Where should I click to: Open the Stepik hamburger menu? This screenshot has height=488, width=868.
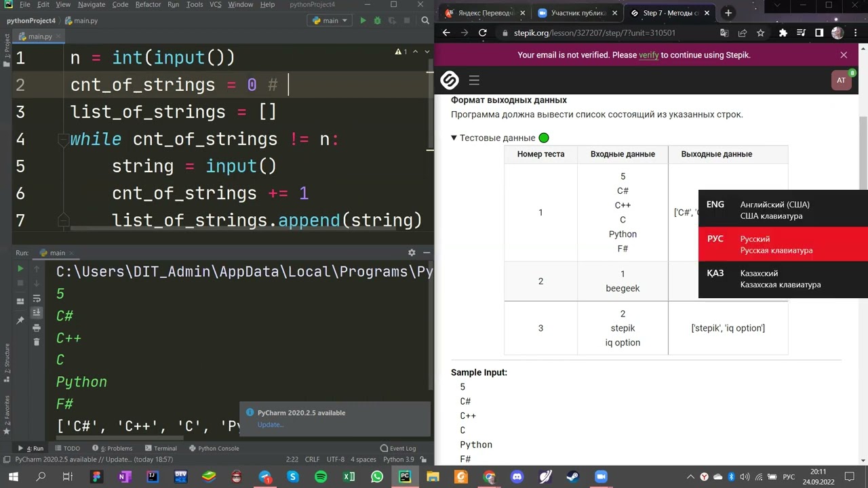474,81
